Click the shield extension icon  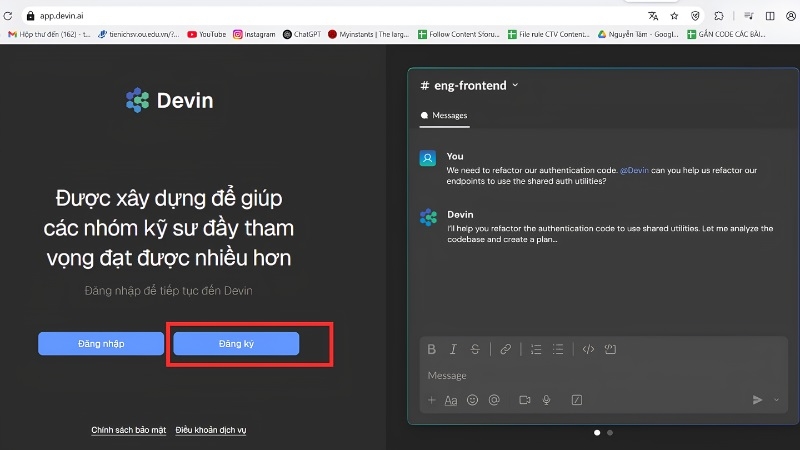pos(695,16)
